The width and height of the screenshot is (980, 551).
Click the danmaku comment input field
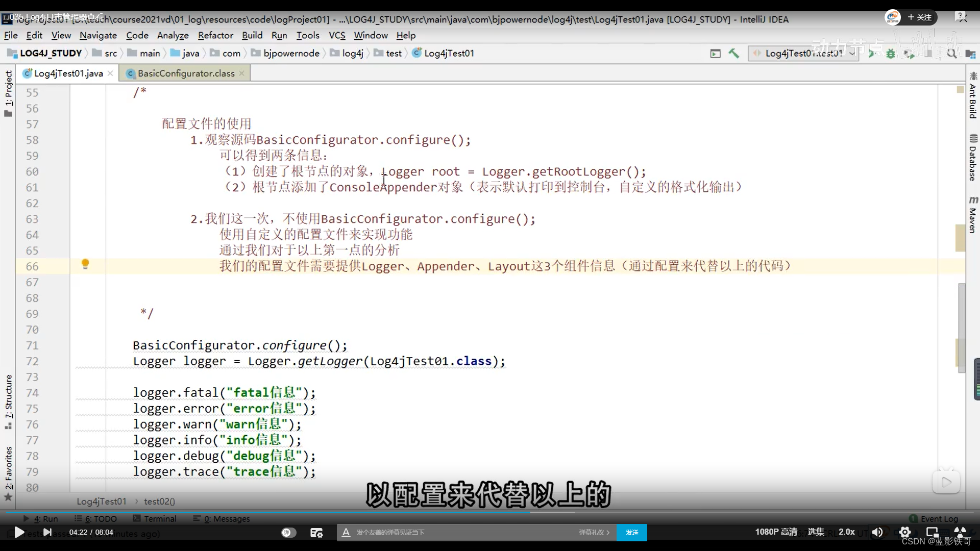(464, 532)
